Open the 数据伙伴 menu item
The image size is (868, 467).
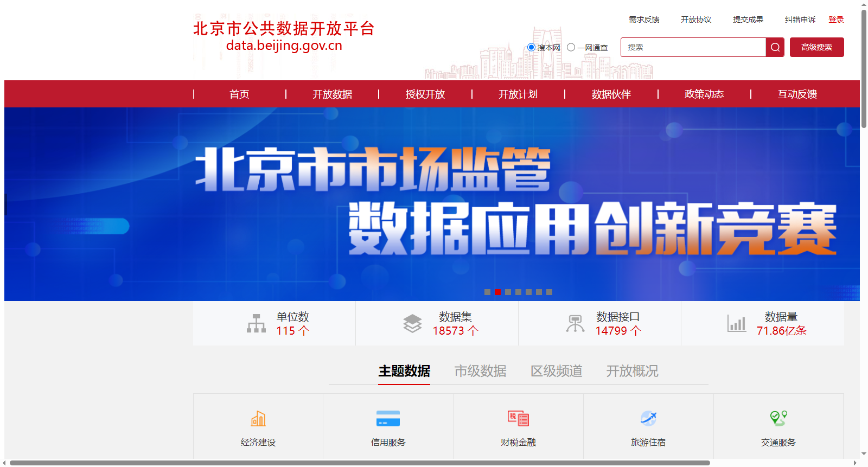click(x=611, y=94)
